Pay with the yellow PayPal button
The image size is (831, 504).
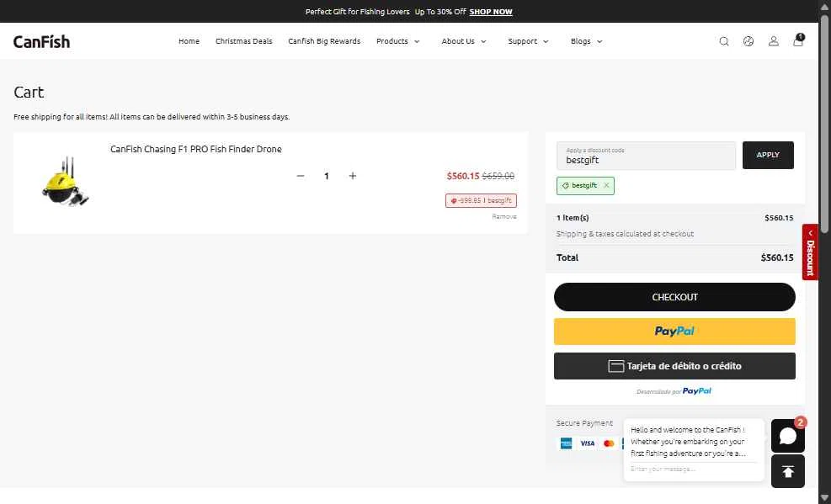(x=674, y=332)
